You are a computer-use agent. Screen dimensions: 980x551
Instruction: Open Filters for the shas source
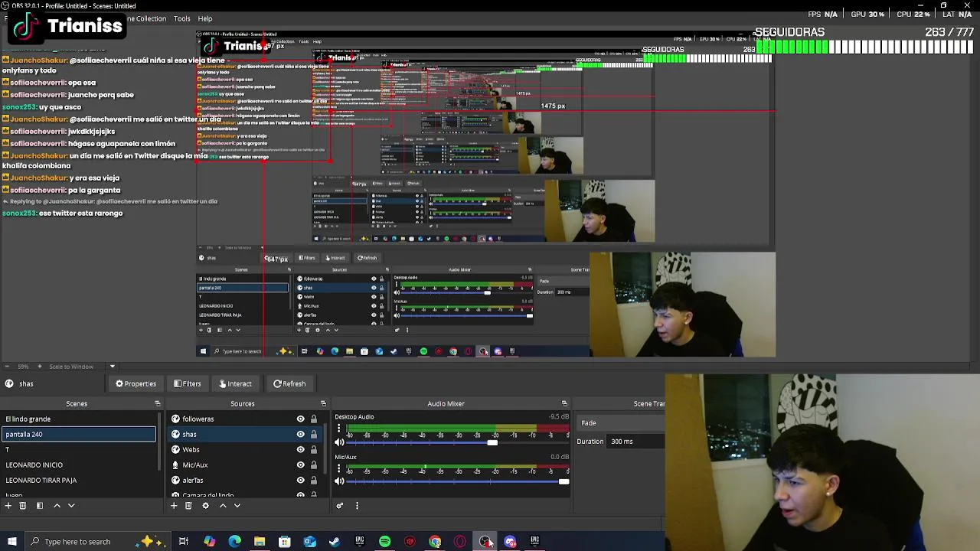pos(187,383)
